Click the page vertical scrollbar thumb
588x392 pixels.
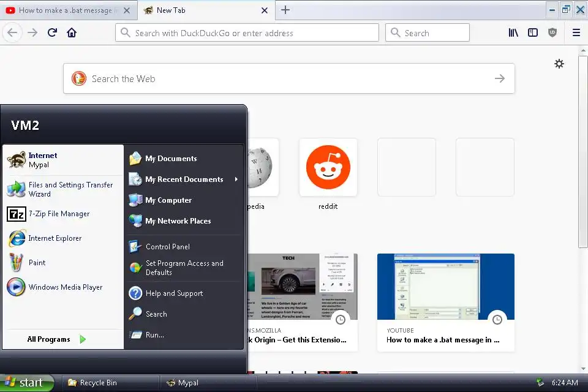(x=583, y=152)
